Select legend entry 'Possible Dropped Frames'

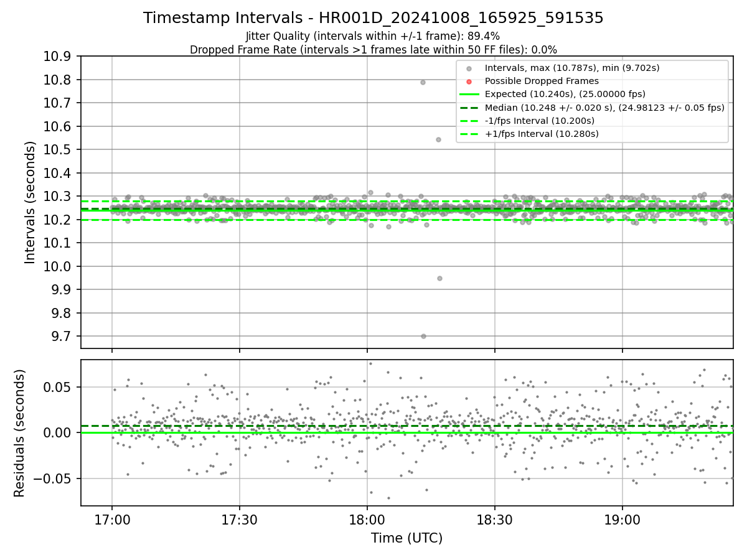[542, 82]
